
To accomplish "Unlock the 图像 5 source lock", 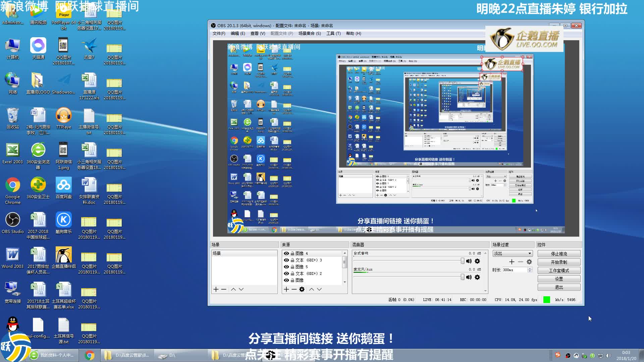I will [292, 267].
